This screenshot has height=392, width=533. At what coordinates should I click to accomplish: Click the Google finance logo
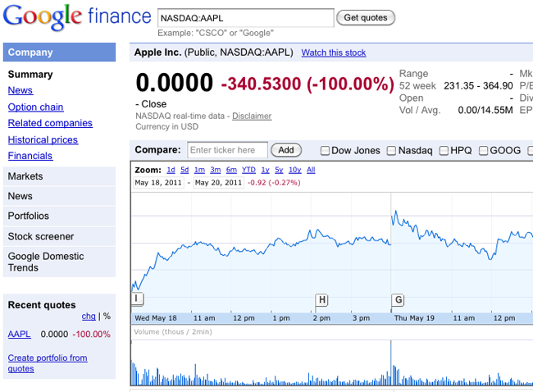point(76,18)
